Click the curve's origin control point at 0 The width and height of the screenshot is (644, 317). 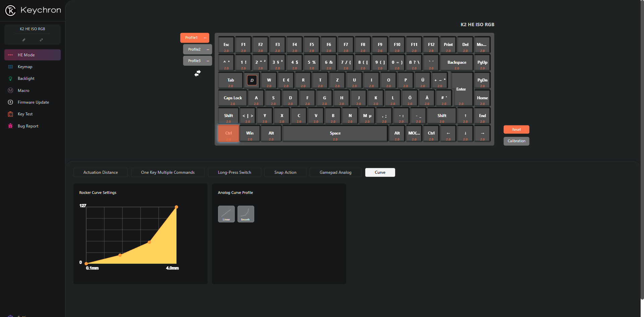(x=86, y=264)
